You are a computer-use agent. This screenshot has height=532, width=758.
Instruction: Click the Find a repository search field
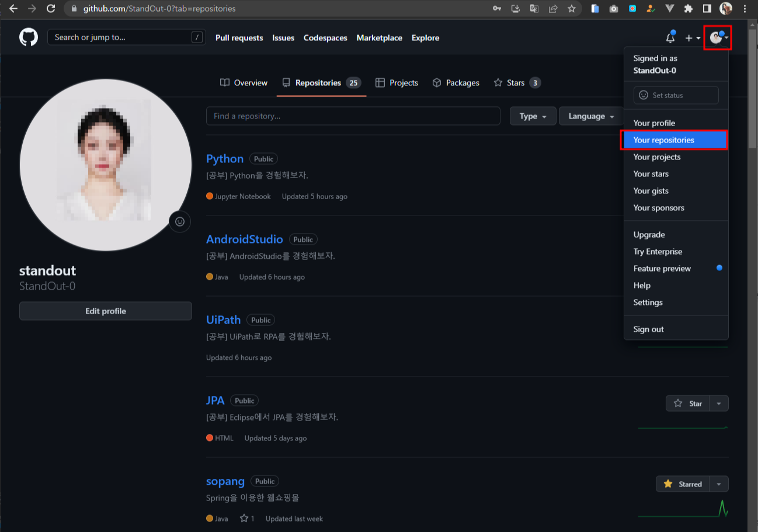(353, 116)
